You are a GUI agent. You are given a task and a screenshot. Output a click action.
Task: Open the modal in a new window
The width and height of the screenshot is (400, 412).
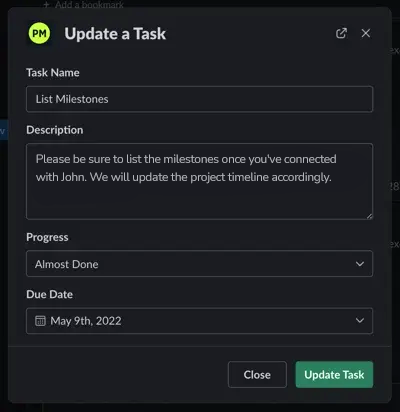tap(341, 33)
